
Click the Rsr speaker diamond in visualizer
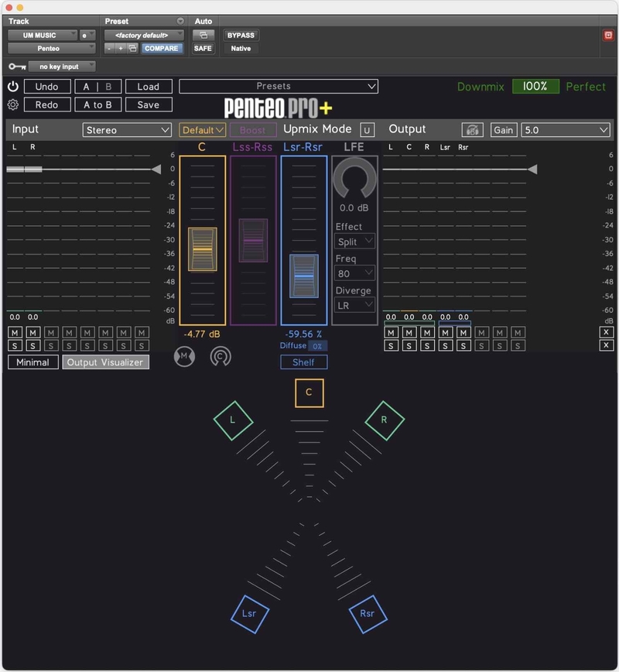tap(368, 614)
